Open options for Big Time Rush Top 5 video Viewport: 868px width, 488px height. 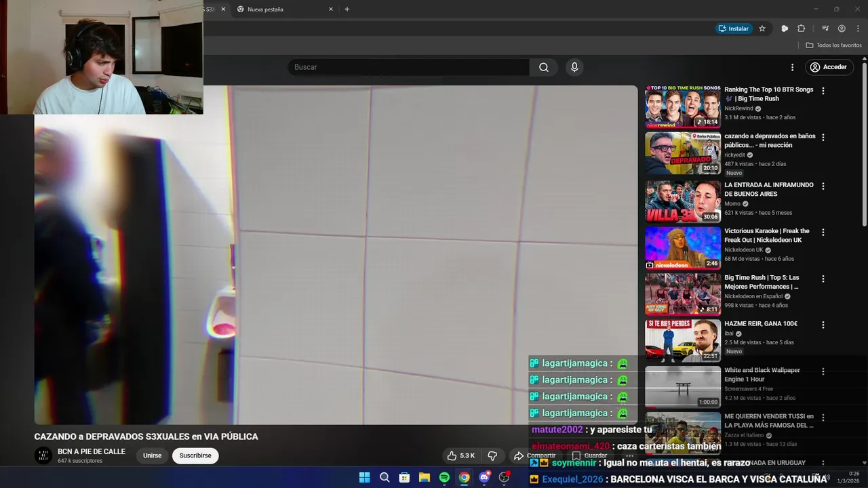click(x=823, y=279)
